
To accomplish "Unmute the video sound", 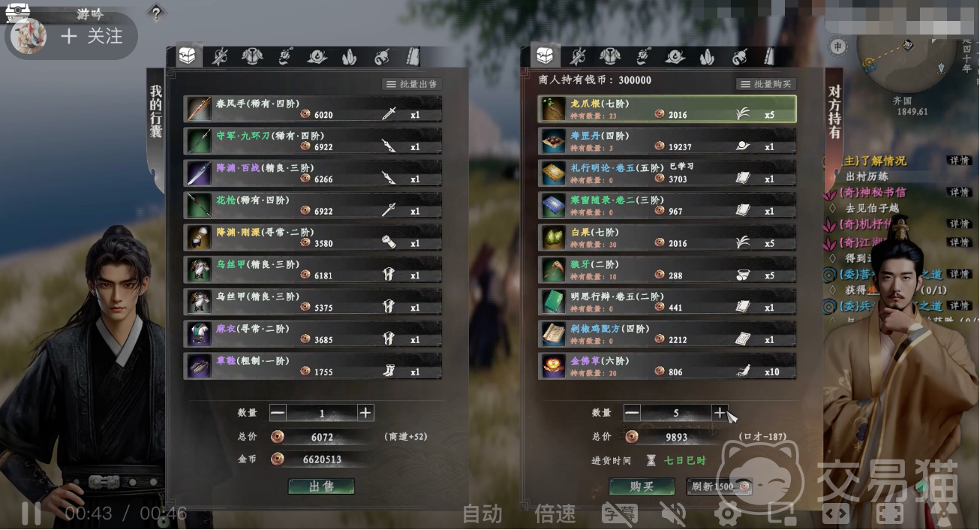I will [673, 513].
